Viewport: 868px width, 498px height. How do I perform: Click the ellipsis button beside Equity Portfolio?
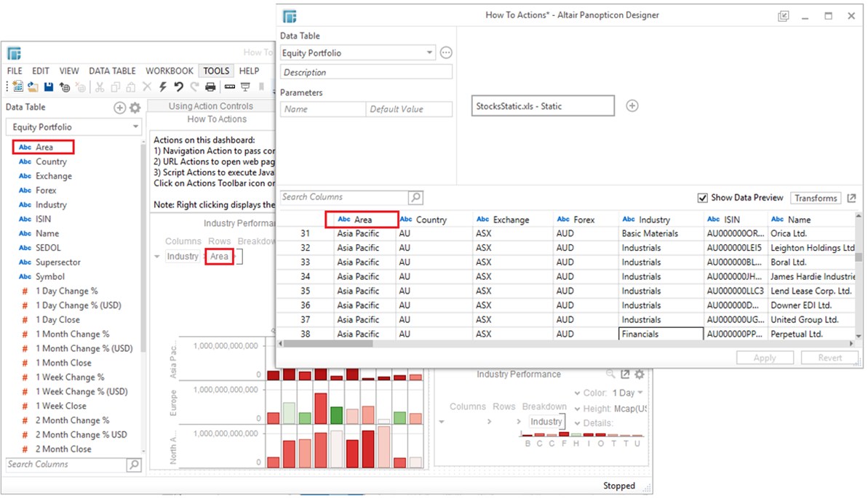click(x=446, y=53)
